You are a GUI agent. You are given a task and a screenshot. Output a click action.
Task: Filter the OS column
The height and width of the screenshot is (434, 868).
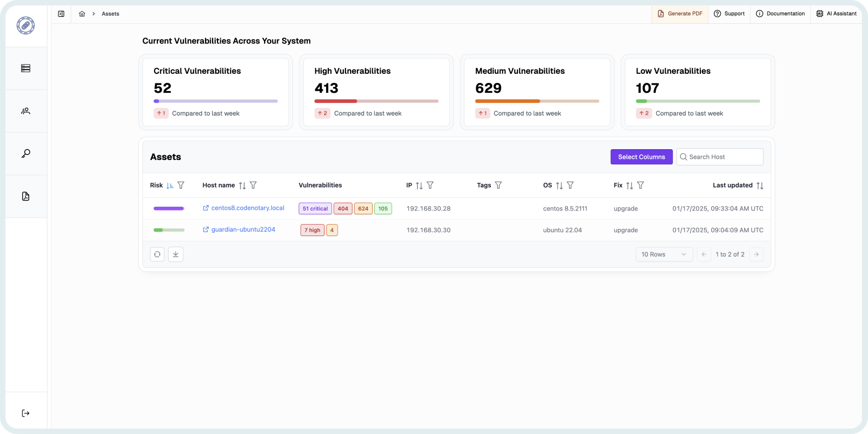[x=570, y=186]
